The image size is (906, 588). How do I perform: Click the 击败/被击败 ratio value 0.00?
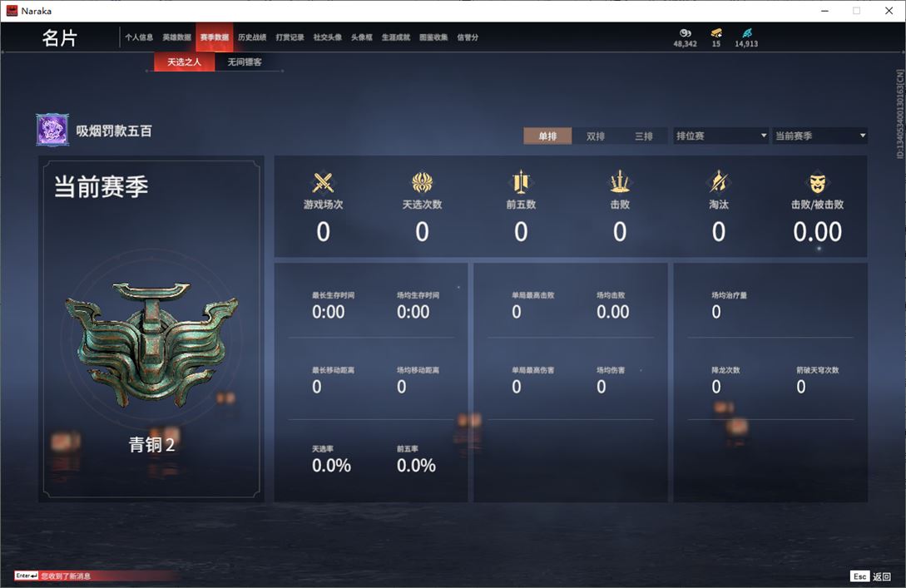817,232
